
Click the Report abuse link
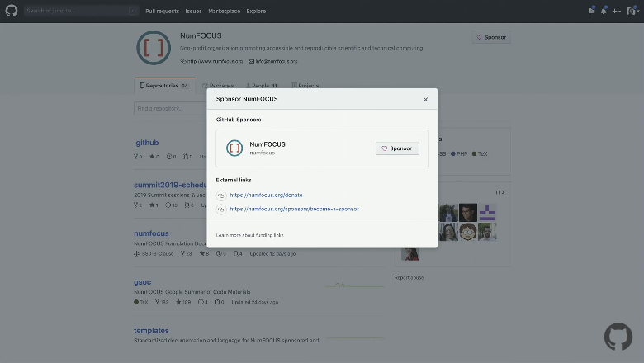point(409,278)
